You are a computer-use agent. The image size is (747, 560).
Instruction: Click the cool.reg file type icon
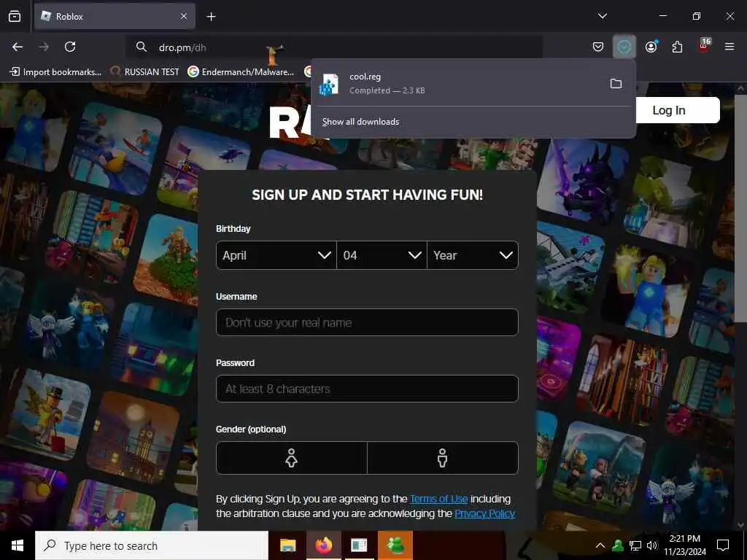329,84
